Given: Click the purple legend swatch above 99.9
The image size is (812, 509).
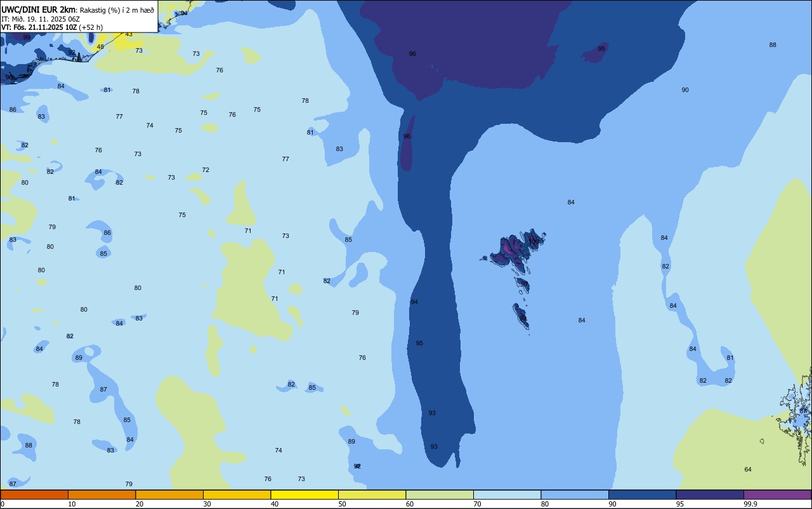Looking at the screenshot, I should (777, 494).
